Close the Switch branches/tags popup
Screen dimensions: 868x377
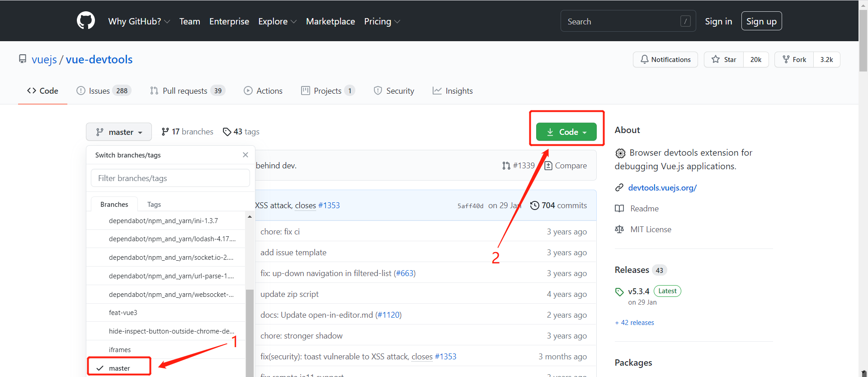click(245, 155)
